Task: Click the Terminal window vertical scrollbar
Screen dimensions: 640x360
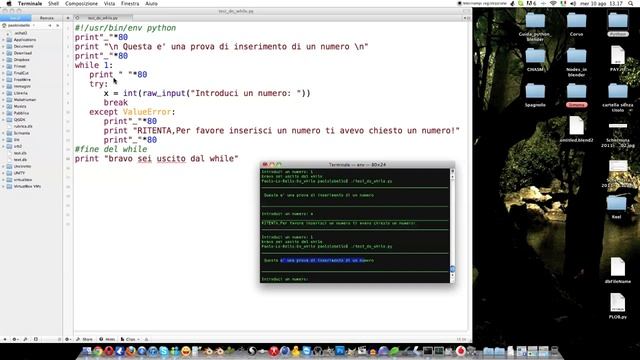Action: [452, 225]
